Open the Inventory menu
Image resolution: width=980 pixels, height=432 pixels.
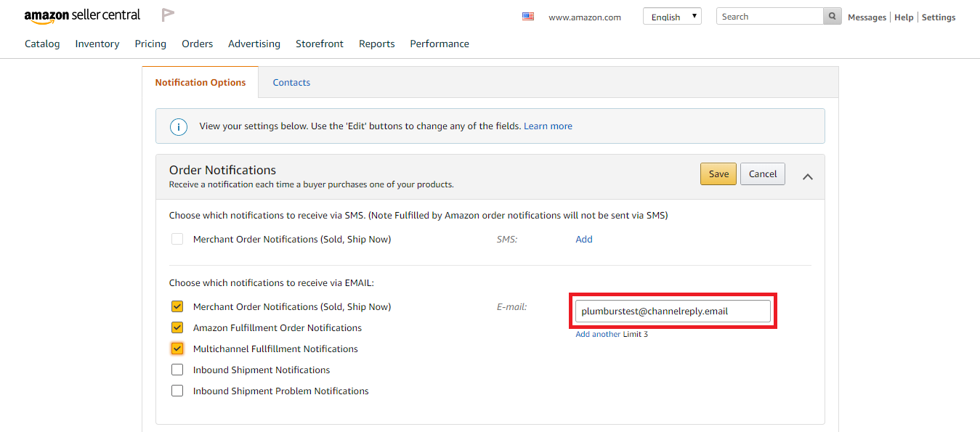pos(97,44)
